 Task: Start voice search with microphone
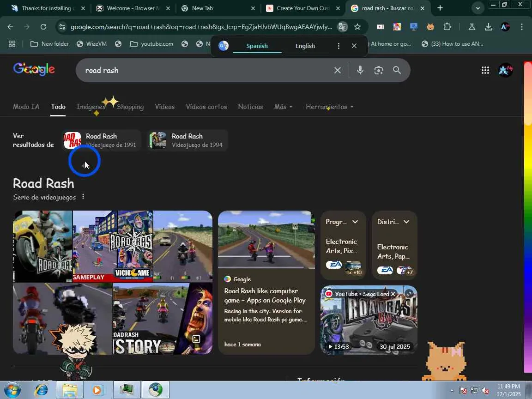[x=360, y=70]
